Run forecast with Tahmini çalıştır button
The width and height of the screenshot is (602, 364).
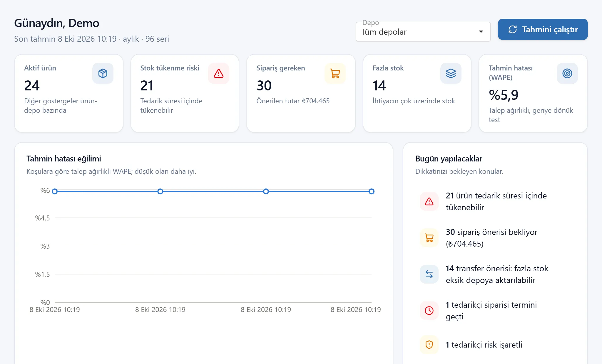(543, 29)
